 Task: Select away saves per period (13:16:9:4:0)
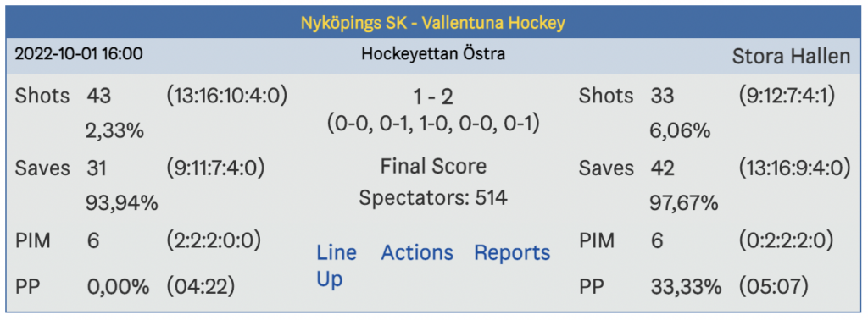(x=794, y=168)
